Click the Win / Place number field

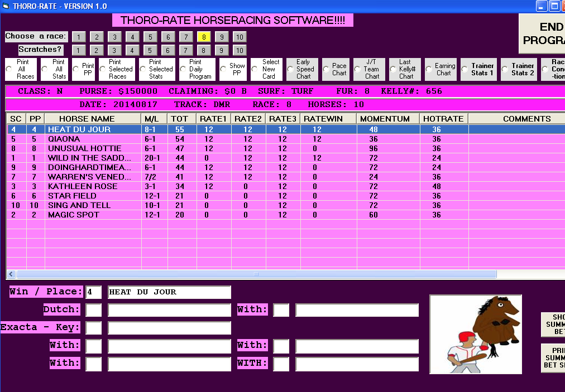coord(93,292)
